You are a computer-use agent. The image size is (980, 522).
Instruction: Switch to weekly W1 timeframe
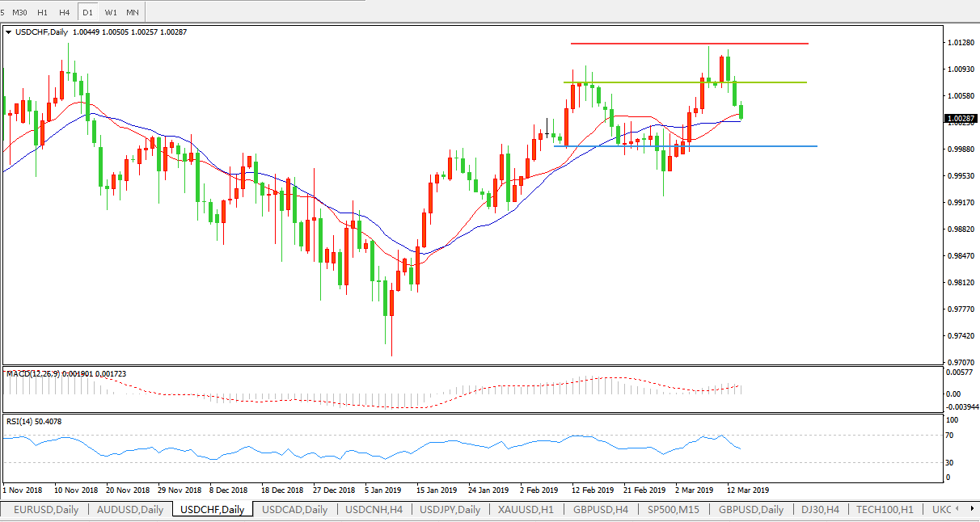click(111, 12)
